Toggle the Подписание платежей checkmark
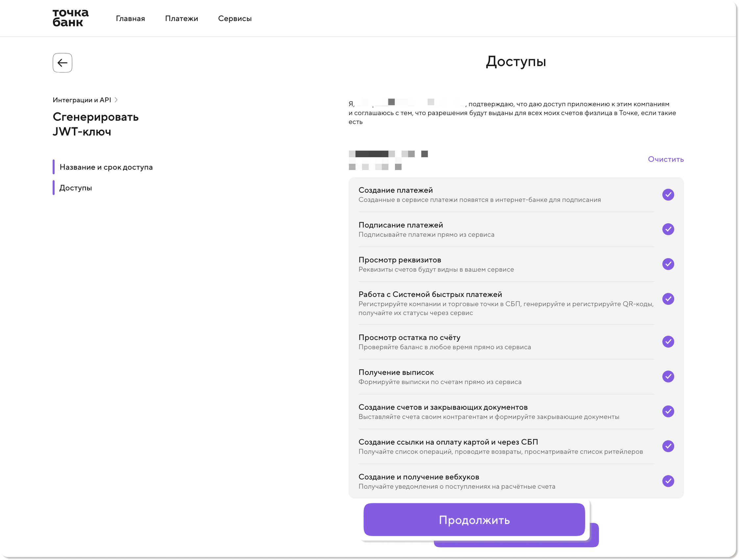Image resolution: width=739 pixels, height=560 pixels. 668,229
